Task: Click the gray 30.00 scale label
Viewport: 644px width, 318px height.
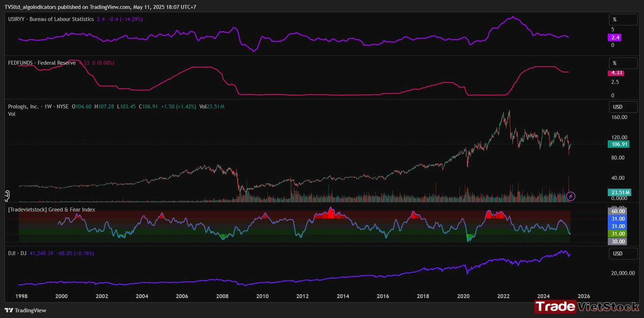Action: [618, 241]
